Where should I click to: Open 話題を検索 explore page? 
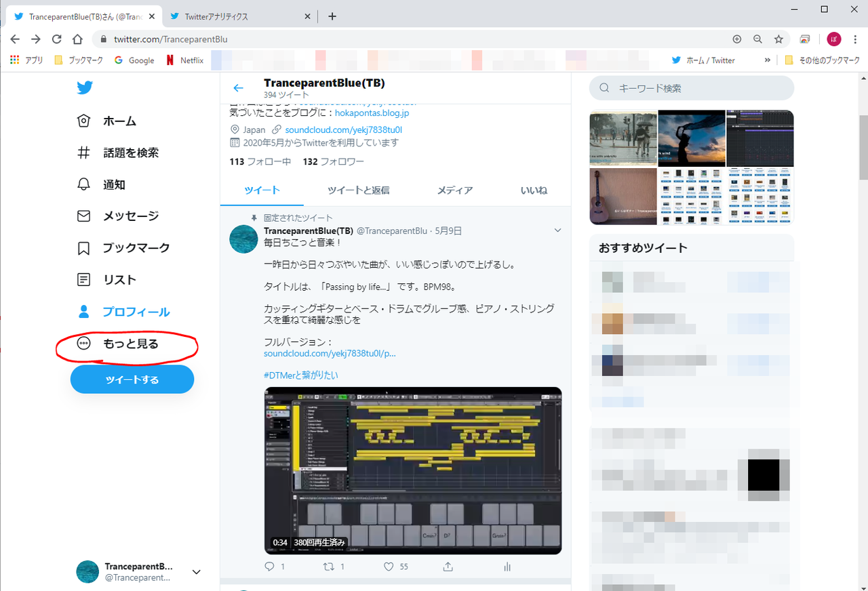pos(119,153)
